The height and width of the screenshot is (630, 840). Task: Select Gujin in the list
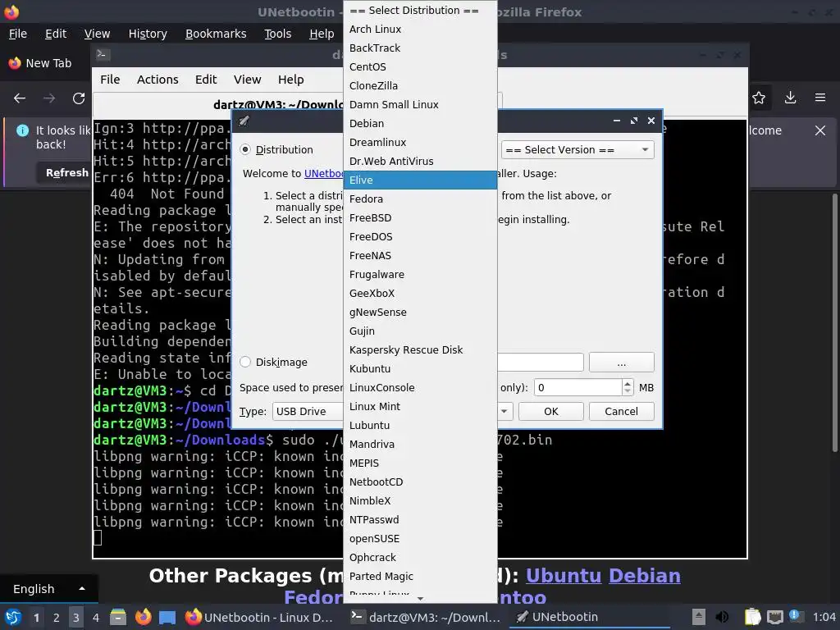click(420, 331)
